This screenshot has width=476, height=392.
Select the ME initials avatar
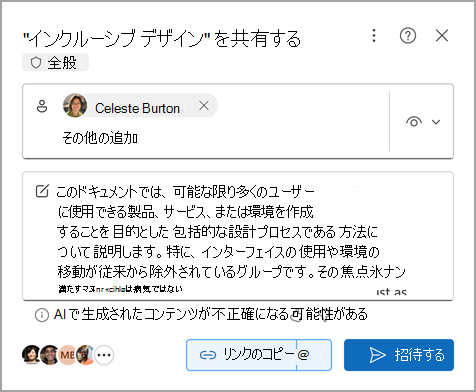pyautogui.click(x=67, y=355)
